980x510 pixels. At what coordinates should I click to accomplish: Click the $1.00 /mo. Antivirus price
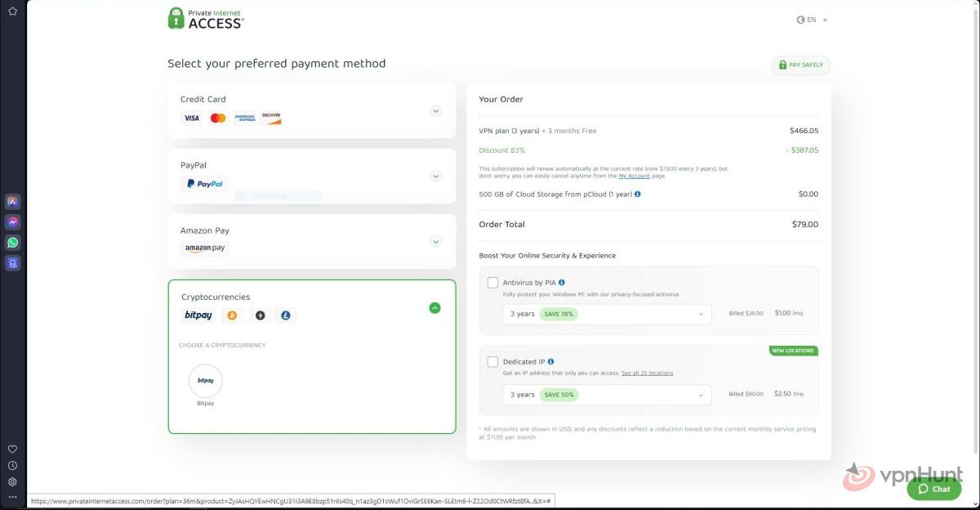pyautogui.click(x=789, y=314)
